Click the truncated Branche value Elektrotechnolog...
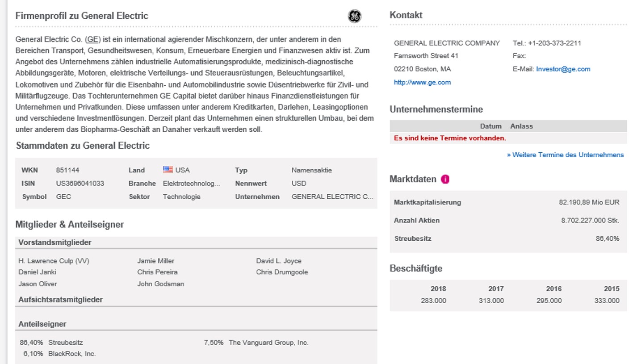 coord(191,183)
